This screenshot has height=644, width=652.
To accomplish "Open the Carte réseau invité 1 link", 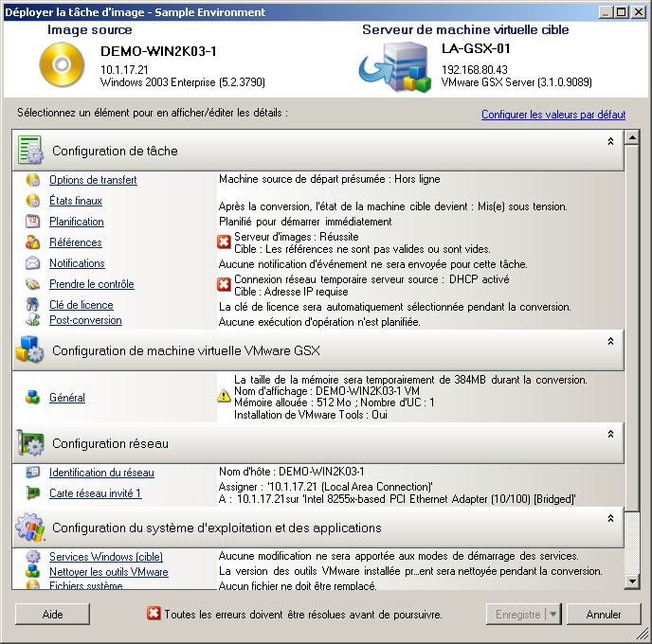I will coord(95,493).
